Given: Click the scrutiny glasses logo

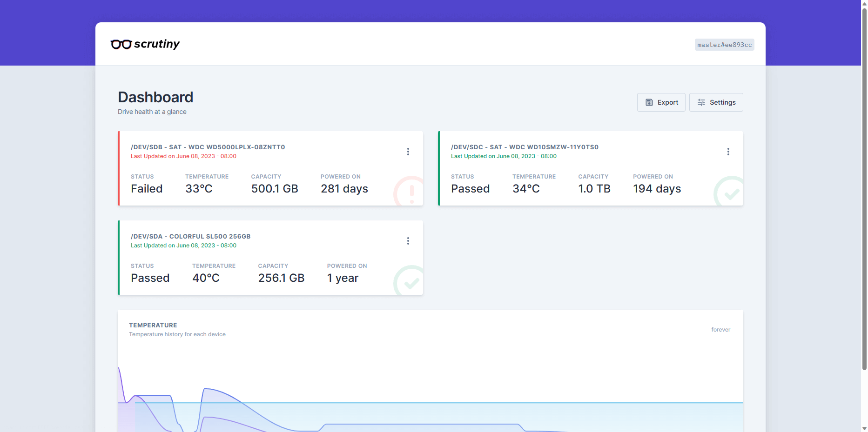Looking at the screenshot, I should pyautogui.click(x=121, y=44).
